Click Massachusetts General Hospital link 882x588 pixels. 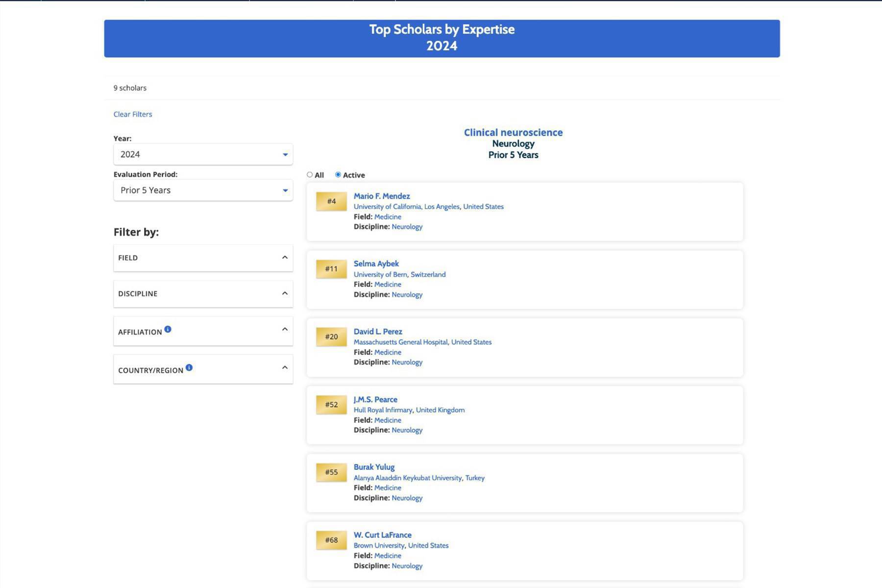[401, 342]
